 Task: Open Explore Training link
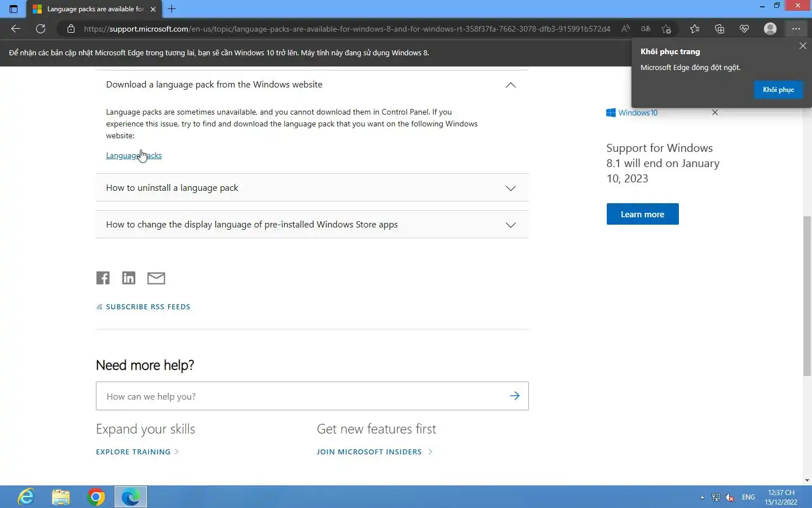137,452
